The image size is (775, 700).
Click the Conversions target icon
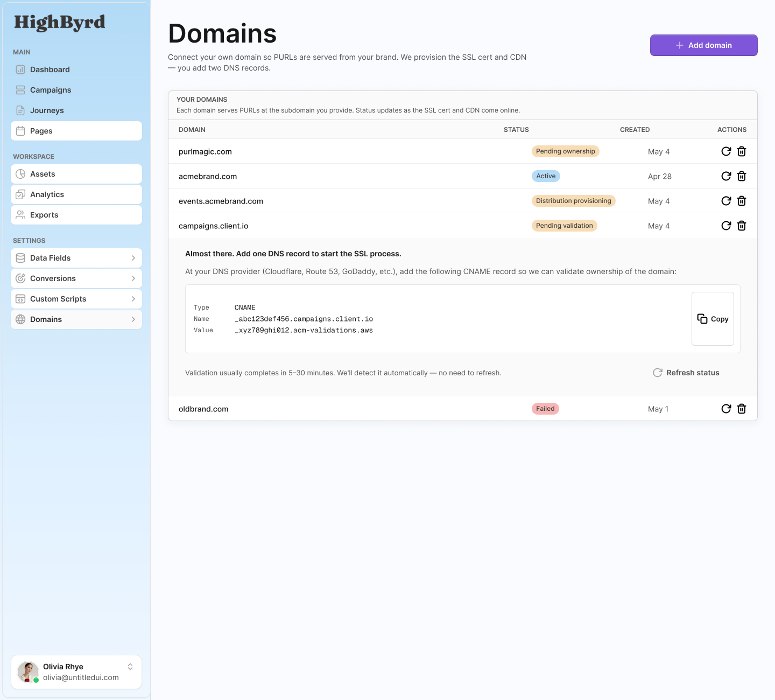pos(20,278)
